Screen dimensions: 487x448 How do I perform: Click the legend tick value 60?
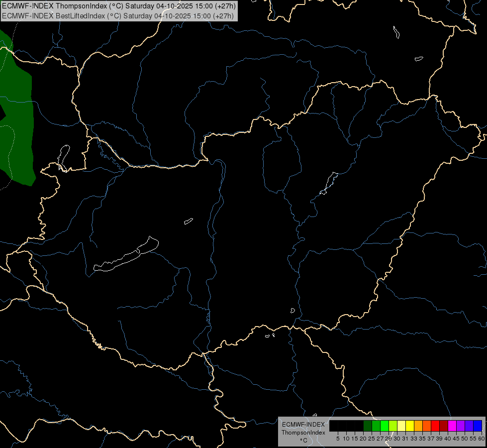481,439
